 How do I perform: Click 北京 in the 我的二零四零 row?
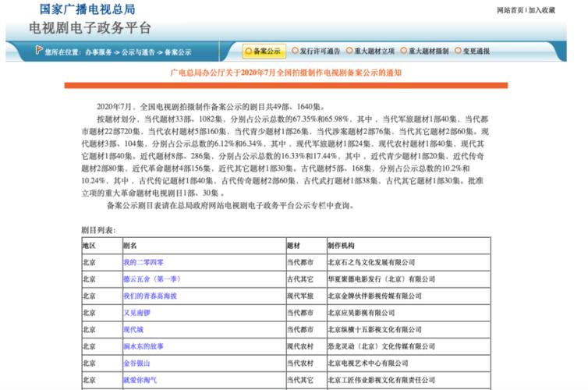[x=89, y=263]
